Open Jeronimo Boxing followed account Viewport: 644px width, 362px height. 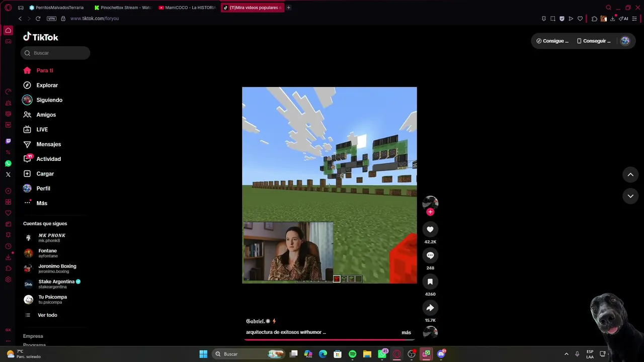click(57, 268)
